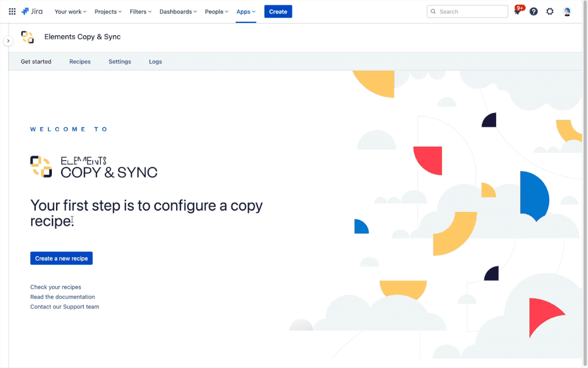The height and width of the screenshot is (368, 588).
Task: Click the blue Create button
Action: click(278, 12)
